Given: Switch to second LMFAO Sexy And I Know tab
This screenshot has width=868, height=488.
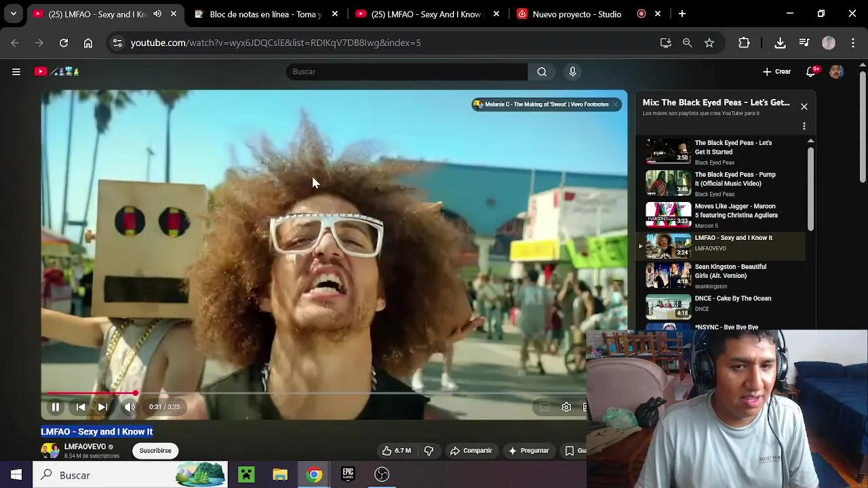Looking at the screenshot, I should (427, 14).
